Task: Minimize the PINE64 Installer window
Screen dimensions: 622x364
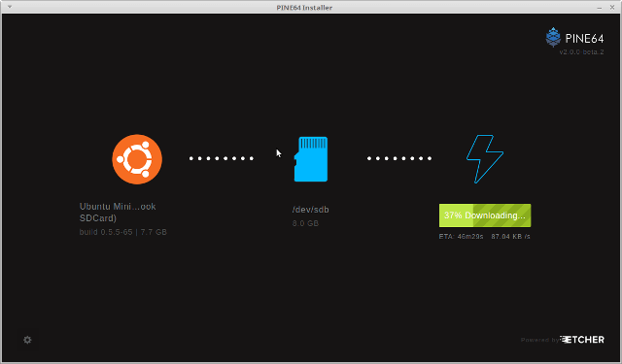Action: [600, 8]
